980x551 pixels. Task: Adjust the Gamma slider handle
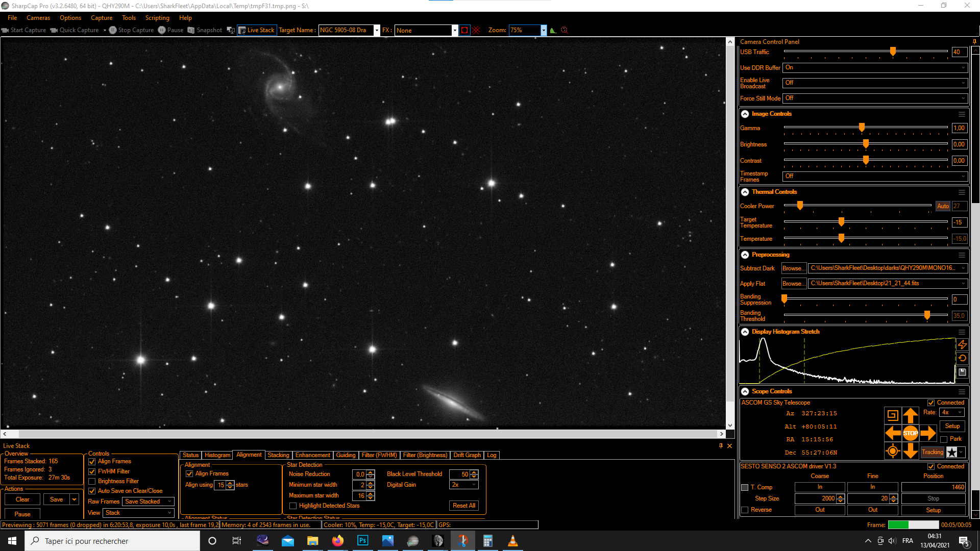click(x=862, y=128)
